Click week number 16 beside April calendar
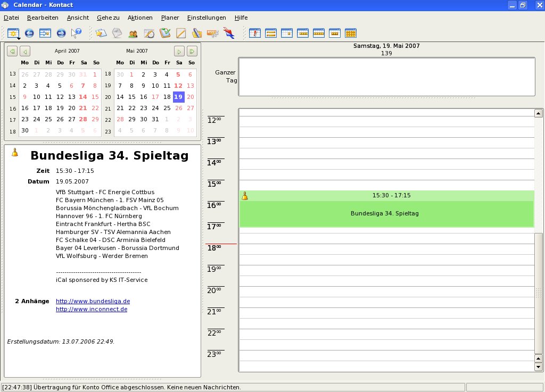 pos(13,109)
